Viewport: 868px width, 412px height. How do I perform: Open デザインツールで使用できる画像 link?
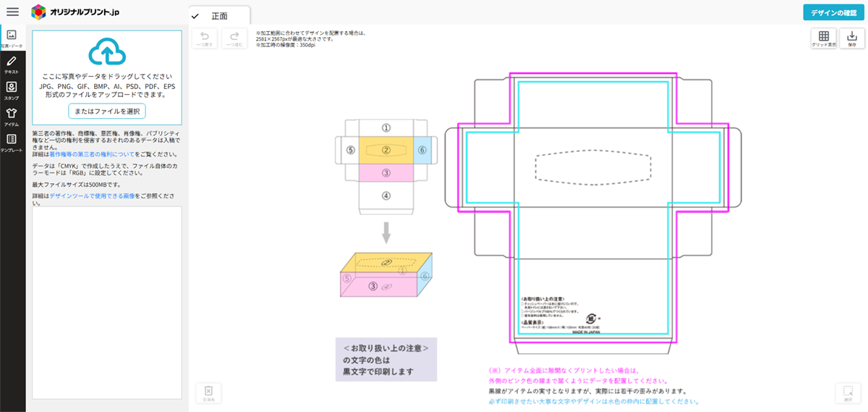(93, 196)
